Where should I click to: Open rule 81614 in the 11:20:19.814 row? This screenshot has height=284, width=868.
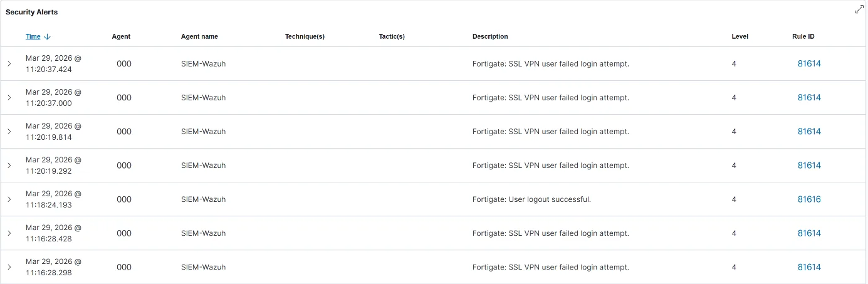coord(809,131)
